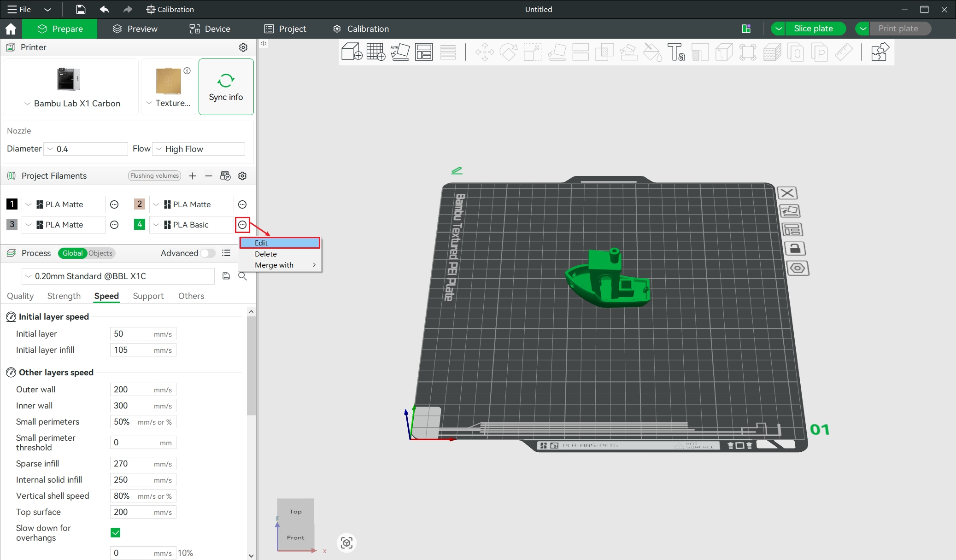The image size is (956, 560).
Task: Add a new project filament
Action: point(193,176)
